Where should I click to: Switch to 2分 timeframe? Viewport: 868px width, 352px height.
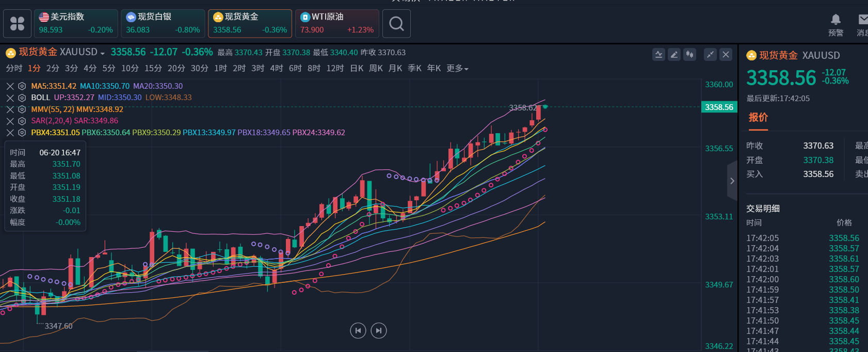pyautogui.click(x=53, y=68)
